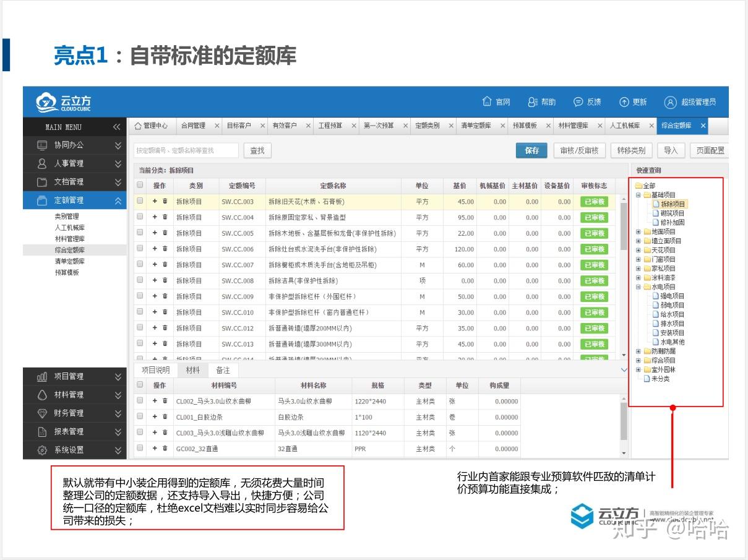Screen dimensions: 748x560
Task: Open the 页面配置 page config button
Action: pos(708,150)
